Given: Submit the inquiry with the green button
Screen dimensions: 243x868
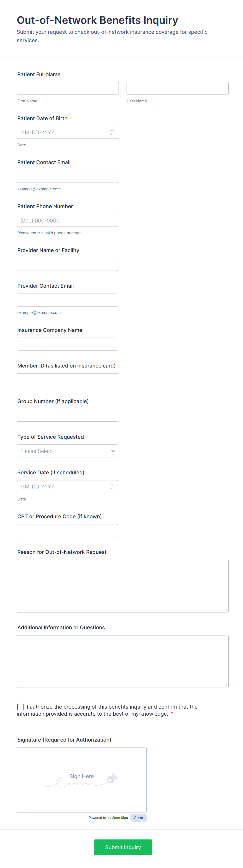Looking at the screenshot, I should click(123, 847).
